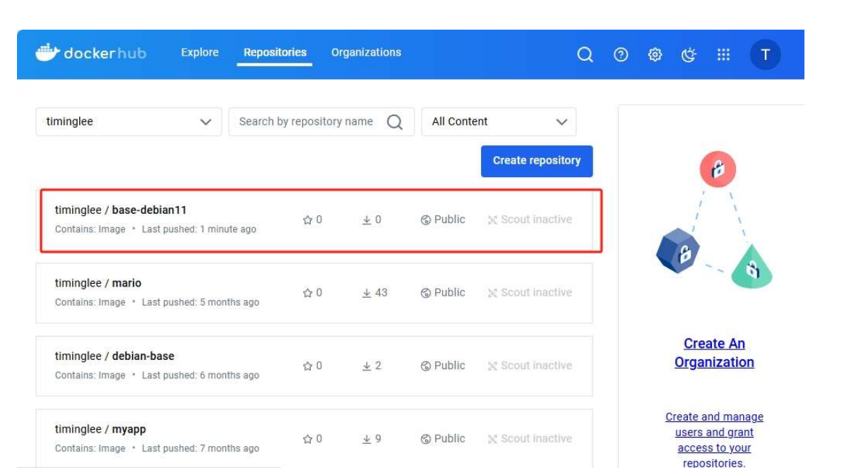
Task: Switch to the Organizations tab
Action: pyautogui.click(x=366, y=53)
